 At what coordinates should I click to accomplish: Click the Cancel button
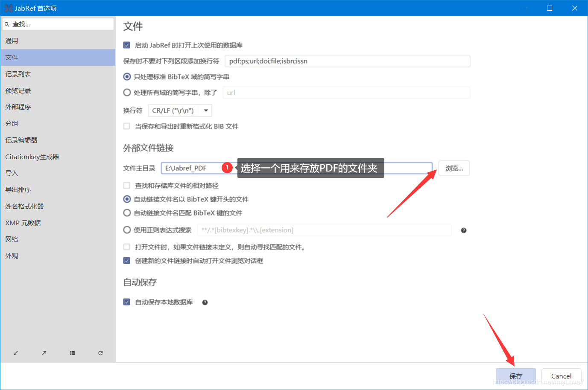coord(561,376)
